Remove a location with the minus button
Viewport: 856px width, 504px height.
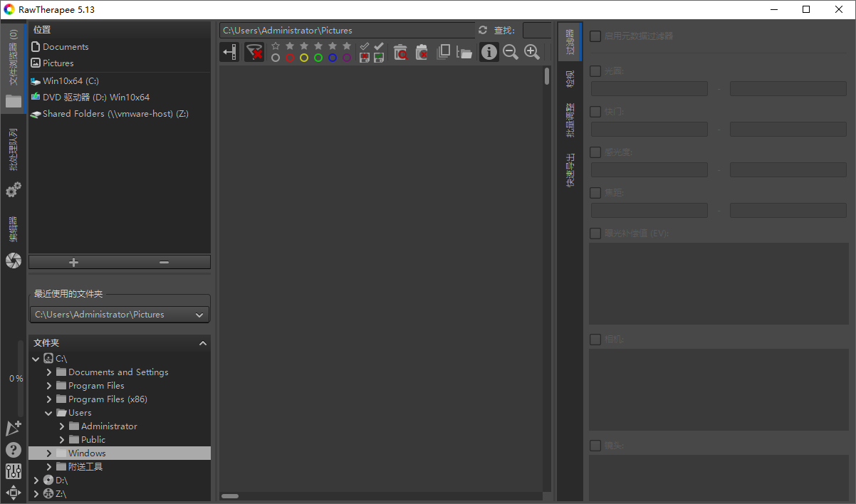click(165, 262)
